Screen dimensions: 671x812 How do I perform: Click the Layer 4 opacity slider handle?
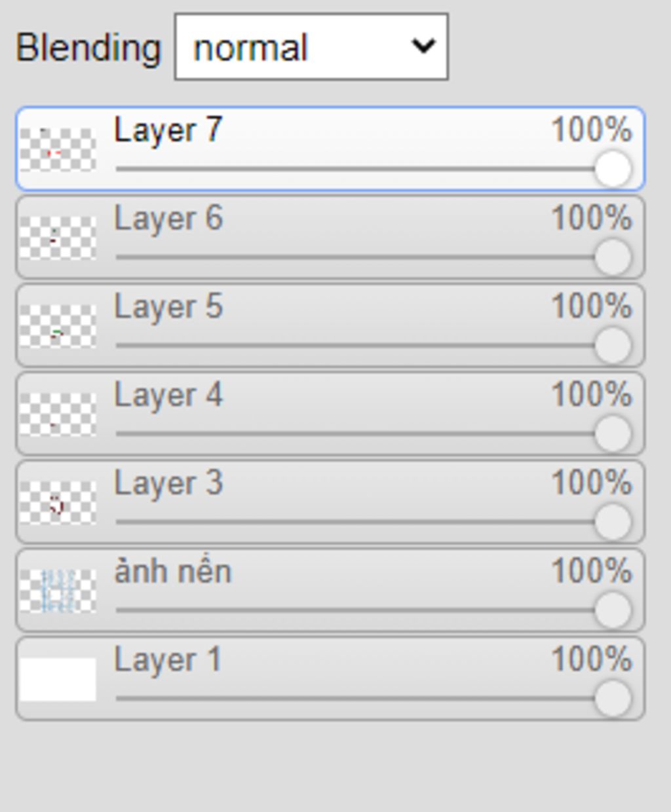pyautogui.click(x=613, y=434)
